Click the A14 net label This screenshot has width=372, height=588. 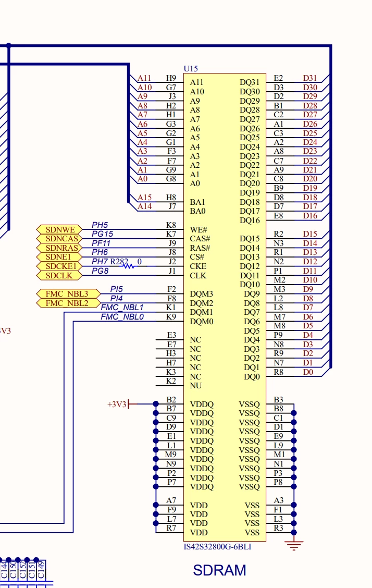point(145,206)
